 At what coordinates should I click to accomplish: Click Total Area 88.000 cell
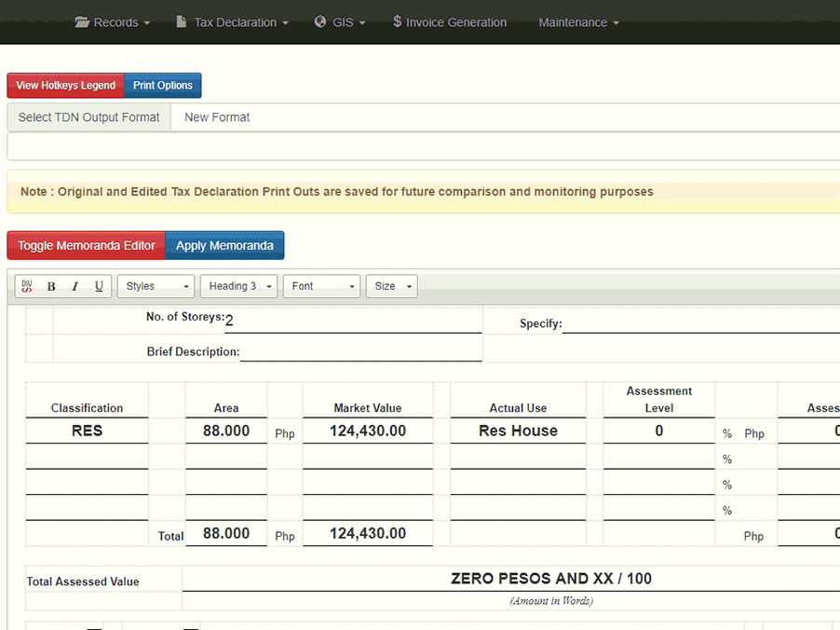coord(226,533)
